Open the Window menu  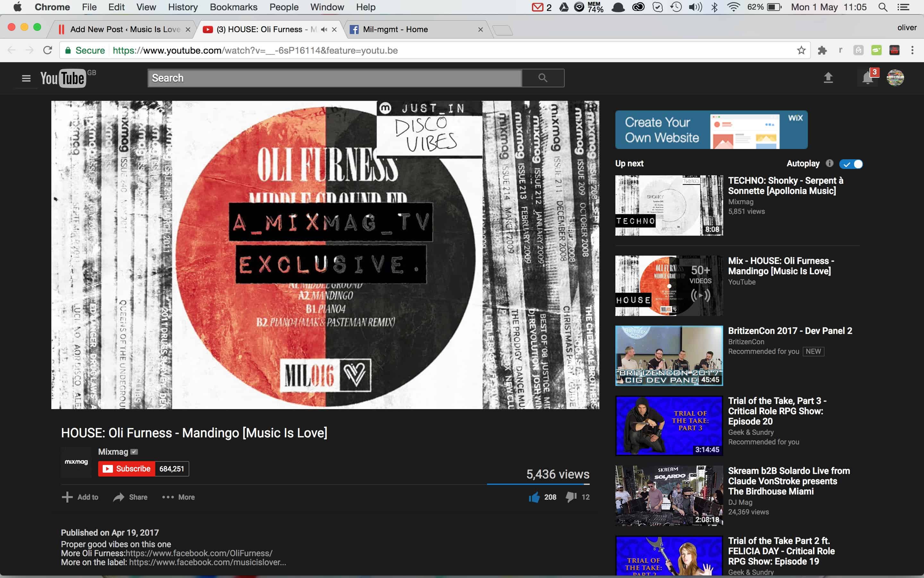pos(327,7)
